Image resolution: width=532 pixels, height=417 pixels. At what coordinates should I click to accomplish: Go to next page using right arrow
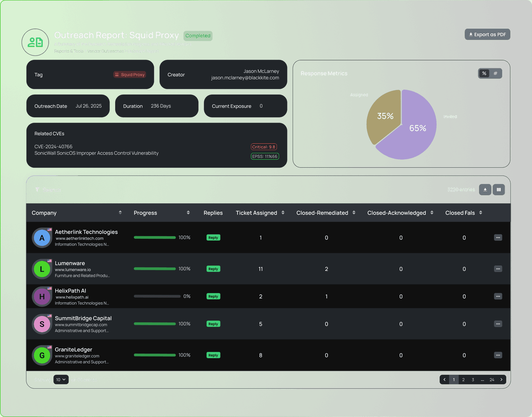pyautogui.click(x=501, y=380)
